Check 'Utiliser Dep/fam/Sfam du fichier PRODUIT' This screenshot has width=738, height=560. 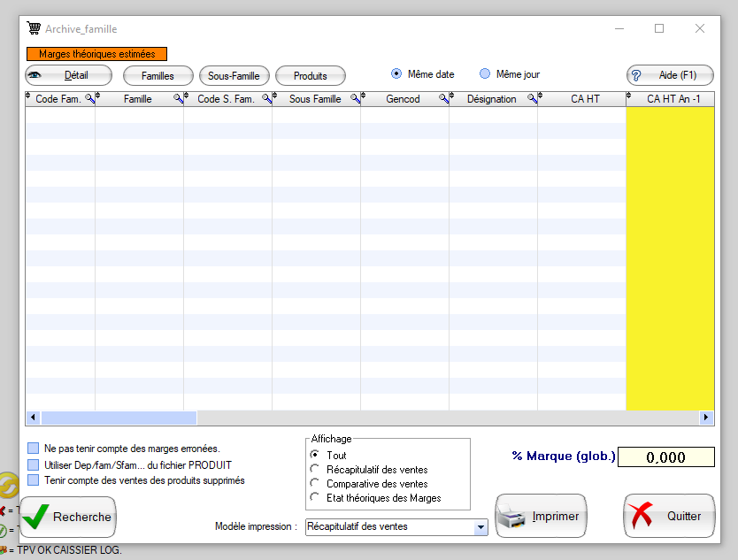(34, 464)
